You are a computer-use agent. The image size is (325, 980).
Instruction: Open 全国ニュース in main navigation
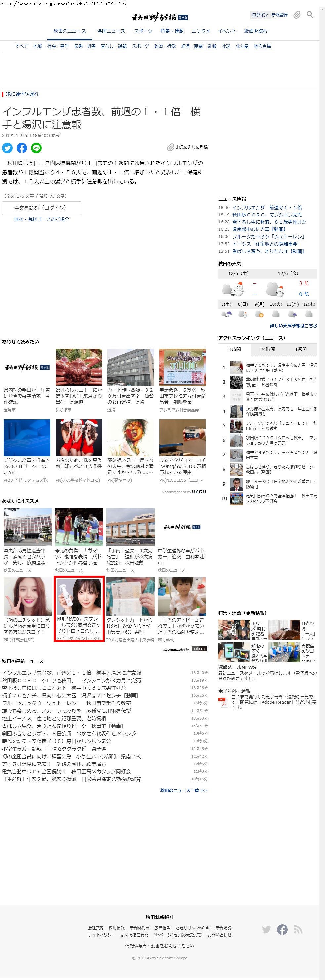tap(111, 31)
